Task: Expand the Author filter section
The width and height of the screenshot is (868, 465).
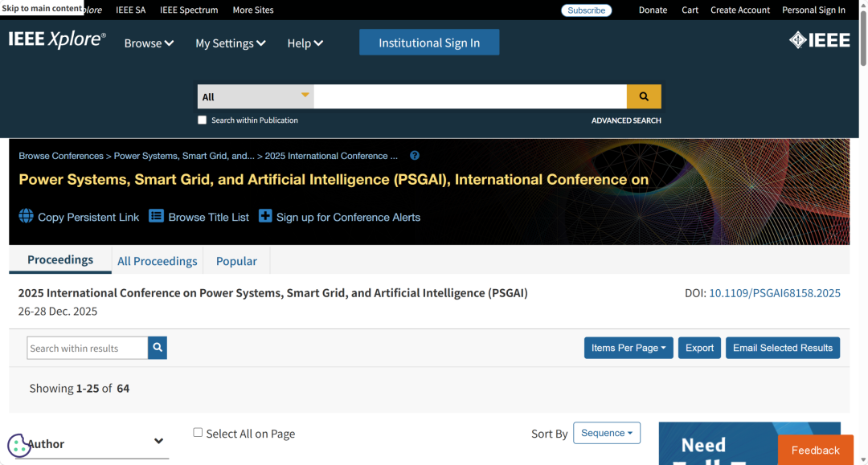Action: pyautogui.click(x=92, y=443)
